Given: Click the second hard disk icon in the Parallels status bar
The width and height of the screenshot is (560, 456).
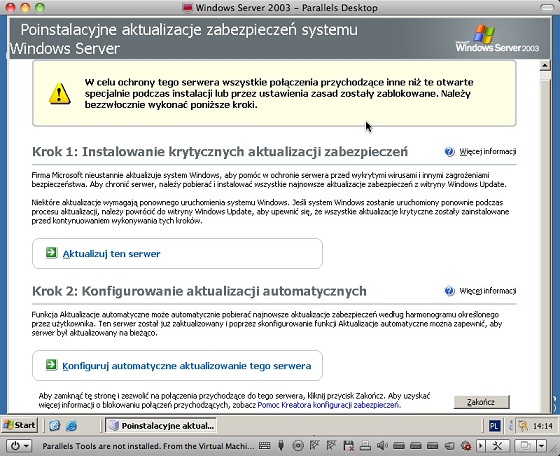Looking at the screenshot, I should (416, 446).
